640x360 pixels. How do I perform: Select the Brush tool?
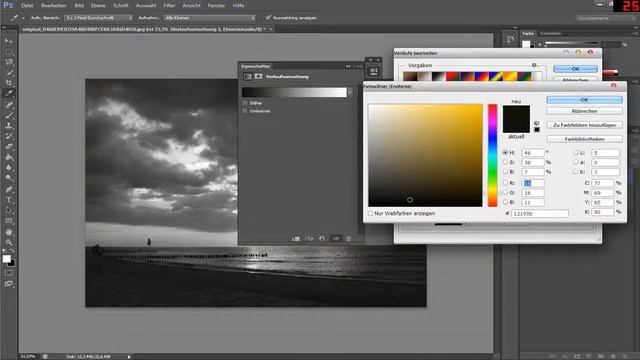coord(9,115)
